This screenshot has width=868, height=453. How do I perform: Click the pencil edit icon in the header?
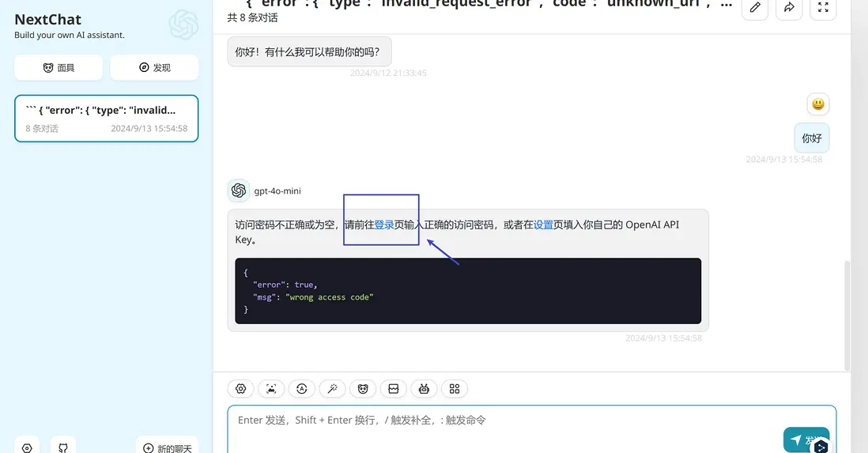click(x=755, y=7)
